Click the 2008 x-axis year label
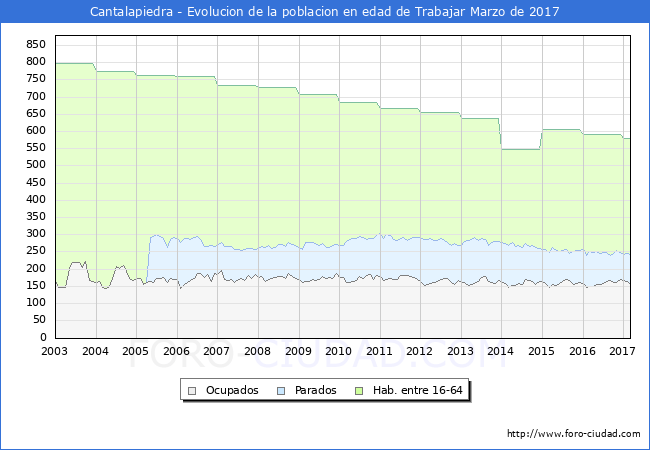The height and width of the screenshot is (450, 650). pyautogui.click(x=257, y=351)
